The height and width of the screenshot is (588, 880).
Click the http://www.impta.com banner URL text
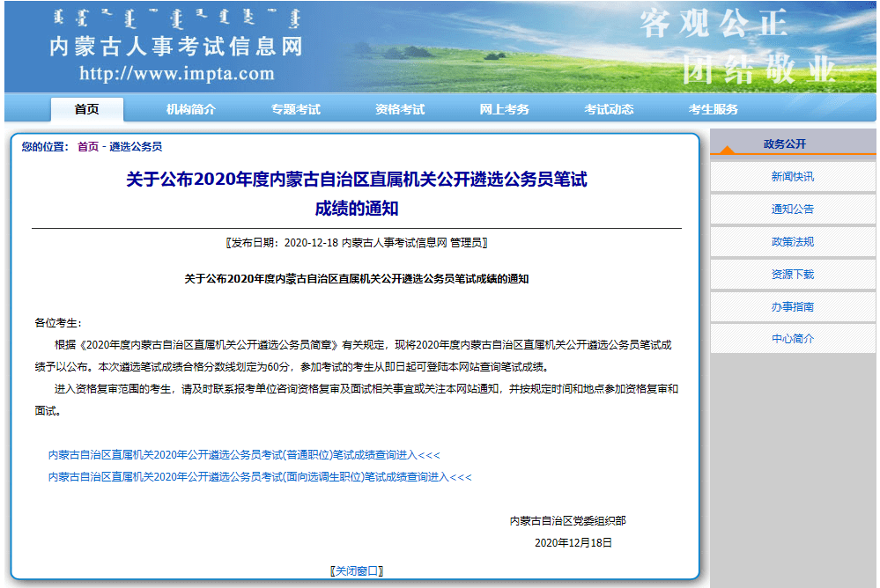[177, 74]
